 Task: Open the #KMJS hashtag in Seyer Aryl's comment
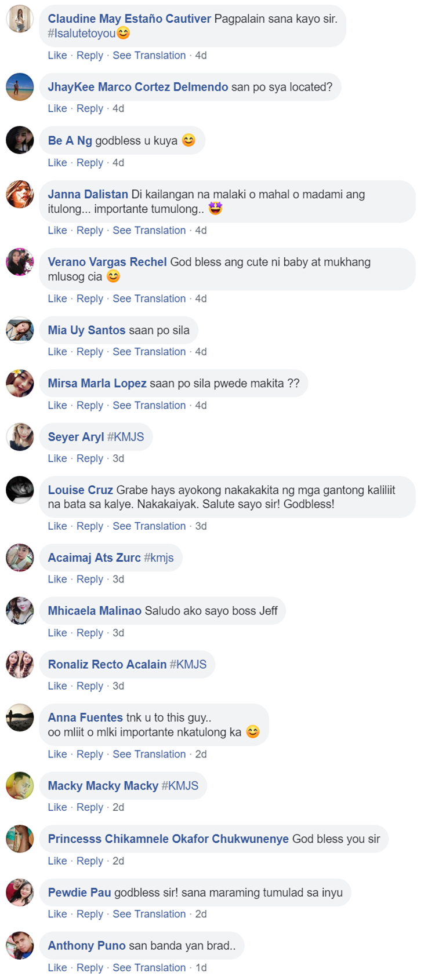click(x=125, y=437)
